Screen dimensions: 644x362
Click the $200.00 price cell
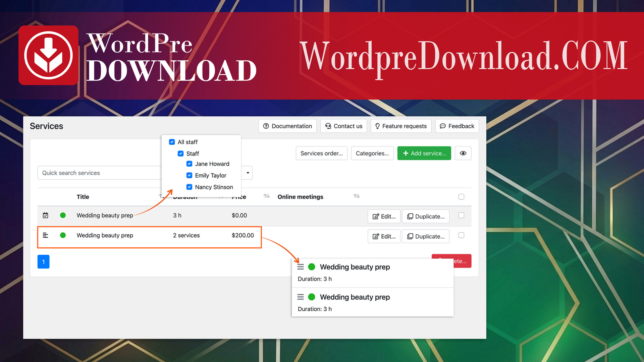pos(243,235)
